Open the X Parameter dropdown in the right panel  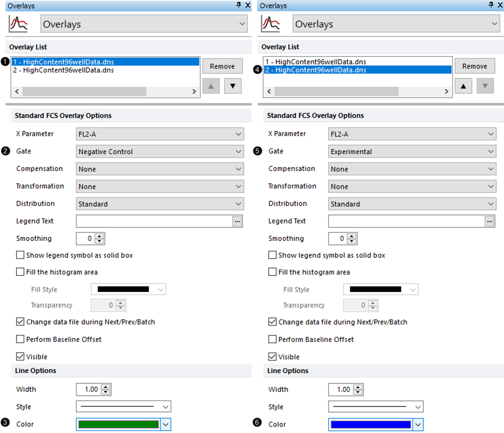click(x=412, y=134)
